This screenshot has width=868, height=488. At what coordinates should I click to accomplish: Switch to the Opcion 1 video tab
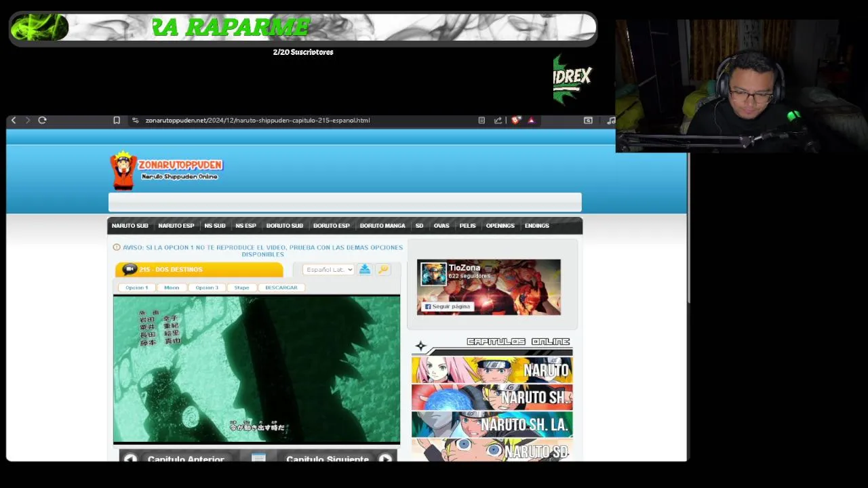[136, 287]
